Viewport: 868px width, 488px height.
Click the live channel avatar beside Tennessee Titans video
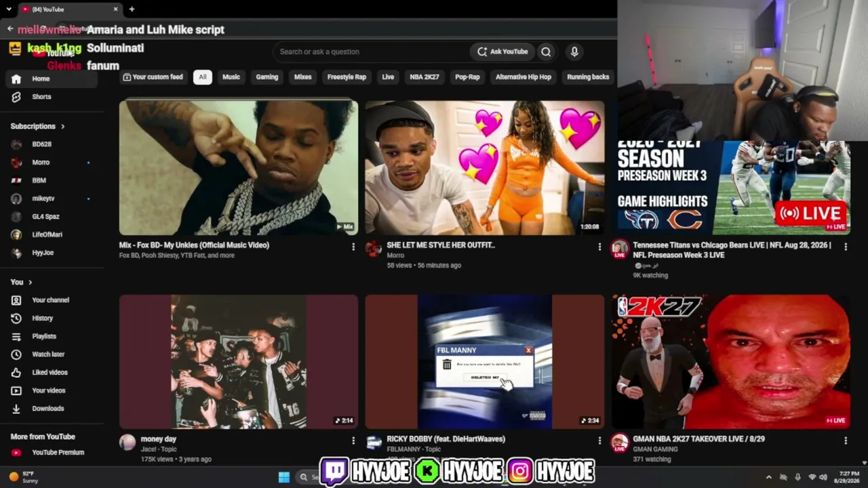620,249
